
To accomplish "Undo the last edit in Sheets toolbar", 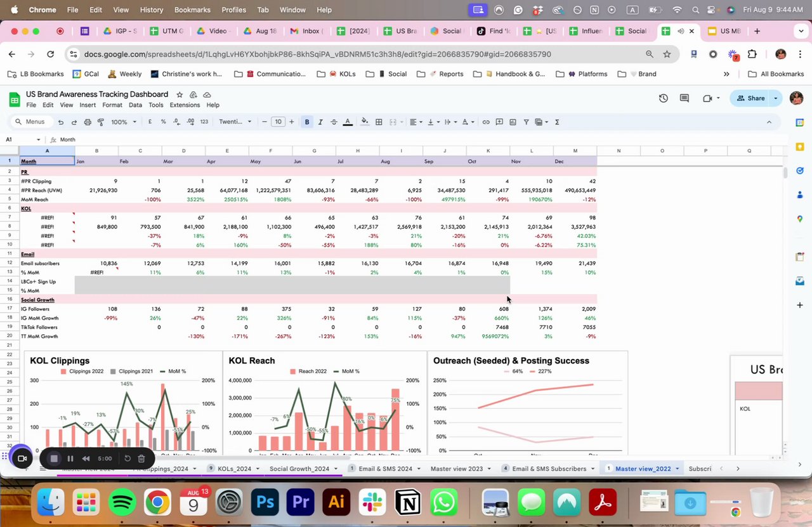I will pyautogui.click(x=61, y=122).
